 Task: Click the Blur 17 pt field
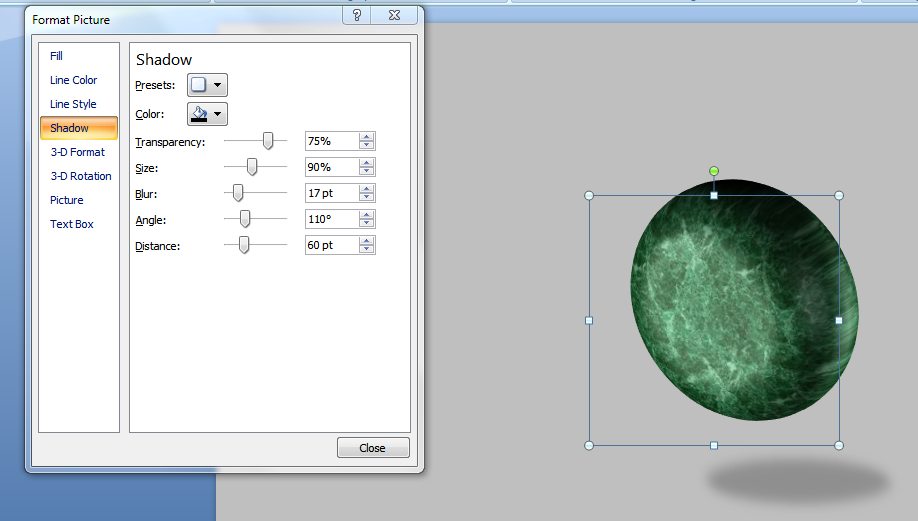pos(331,193)
